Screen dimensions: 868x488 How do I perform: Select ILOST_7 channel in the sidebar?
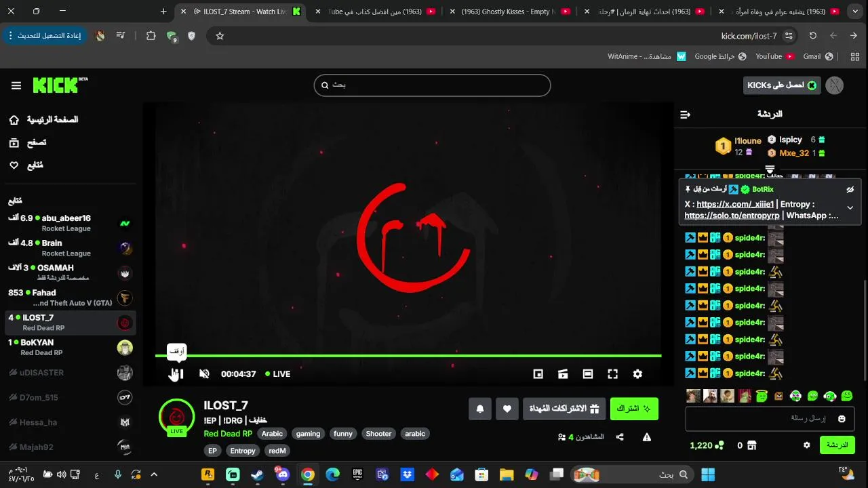tap(69, 323)
